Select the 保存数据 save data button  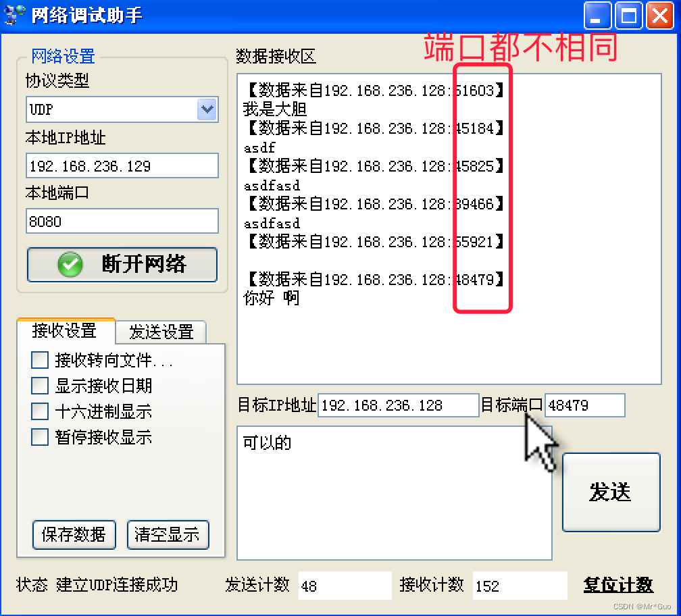(x=74, y=534)
